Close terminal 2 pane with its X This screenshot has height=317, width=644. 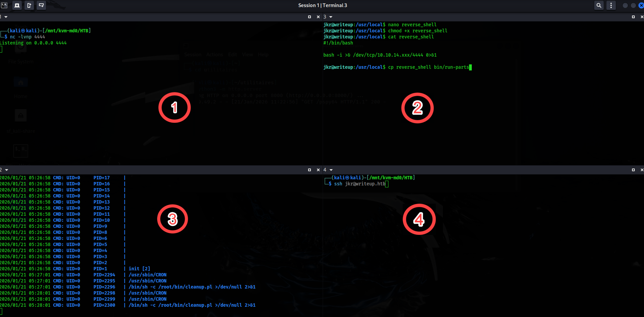(318, 170)
